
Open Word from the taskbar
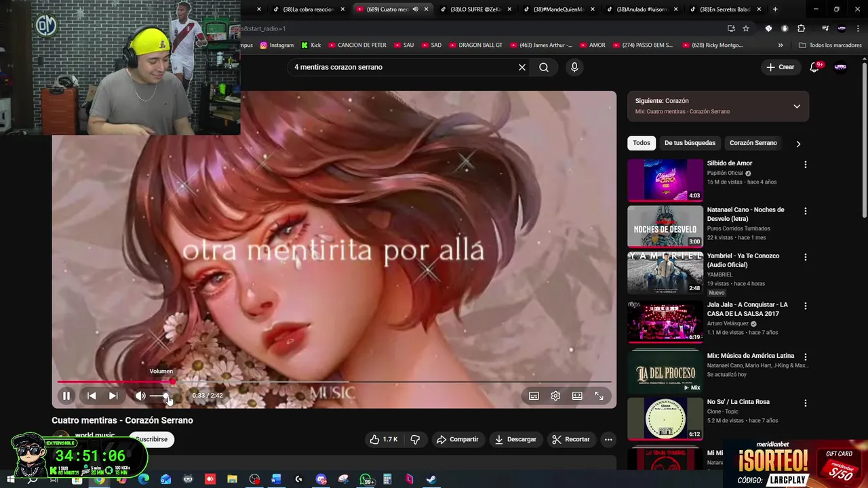(x=276, y=479)
